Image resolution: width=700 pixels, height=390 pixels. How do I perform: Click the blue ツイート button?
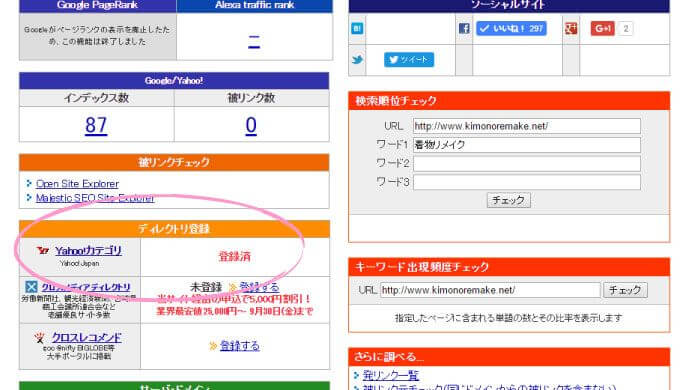coord(409,59)
